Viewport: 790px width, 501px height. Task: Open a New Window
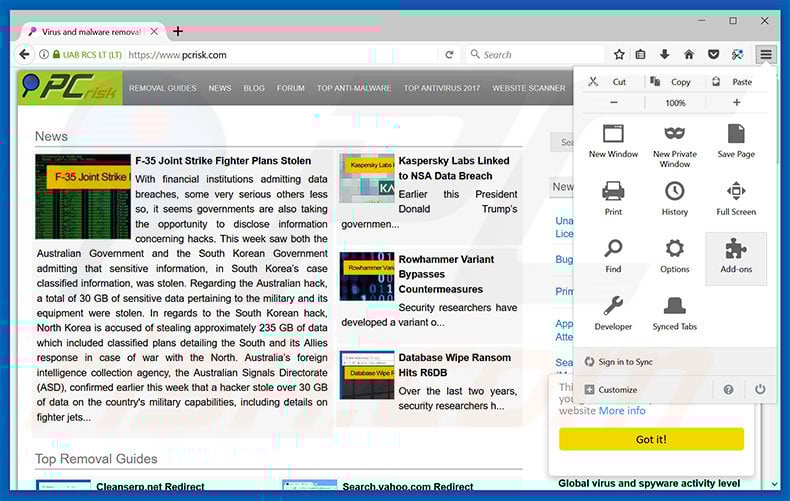point(613,143)
